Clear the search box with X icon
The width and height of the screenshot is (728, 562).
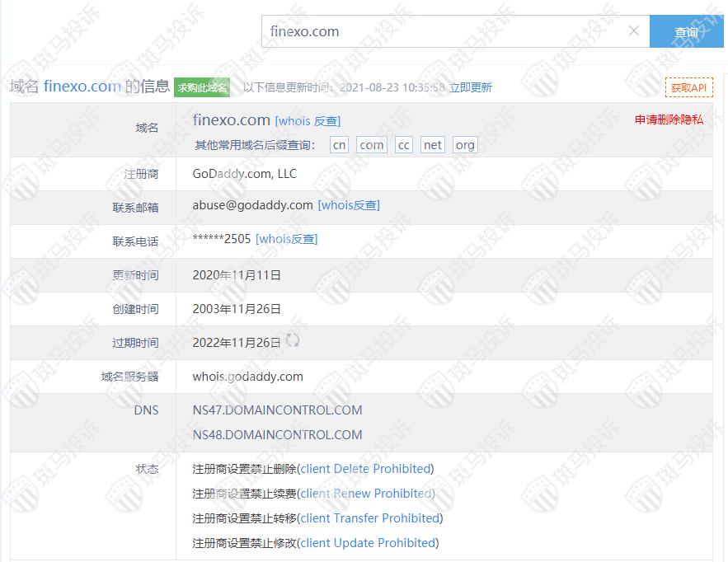[x=633, y=31]
